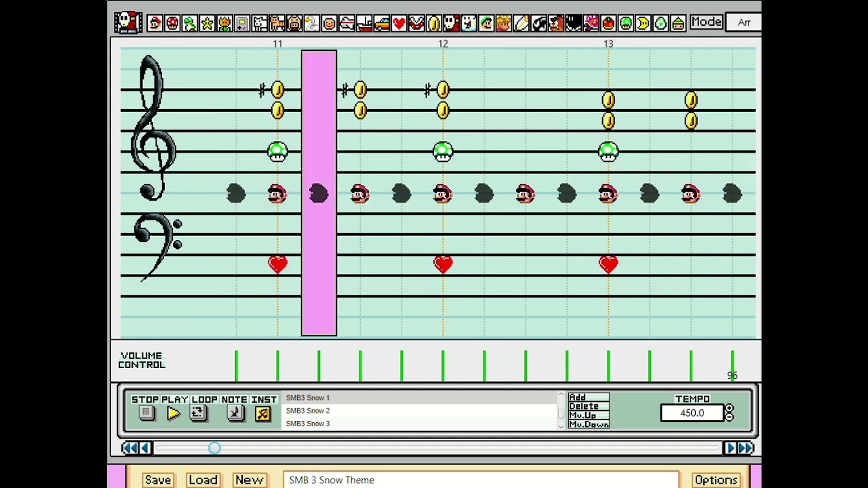Move back one step with single-left arrow
The image size is (868, 488).
144,448
